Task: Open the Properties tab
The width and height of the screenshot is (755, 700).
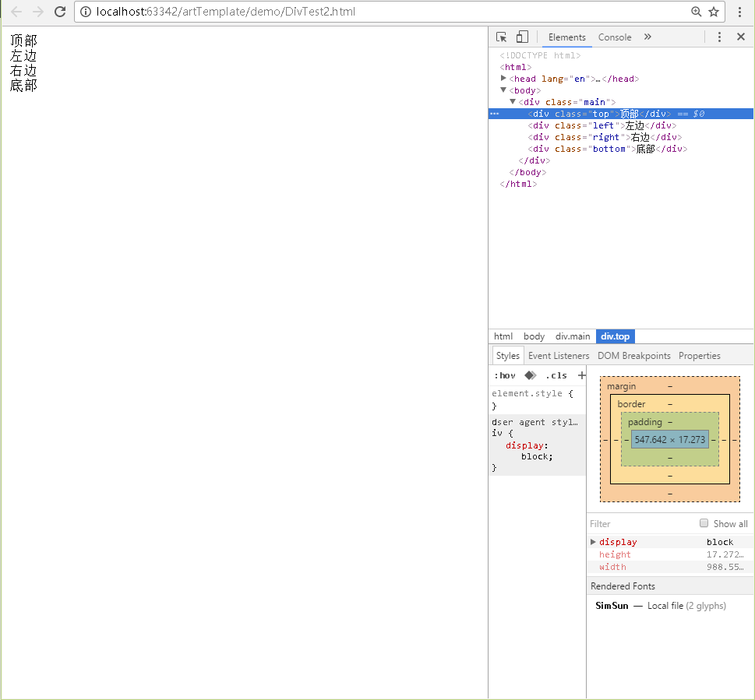Action: pos(699,356)
